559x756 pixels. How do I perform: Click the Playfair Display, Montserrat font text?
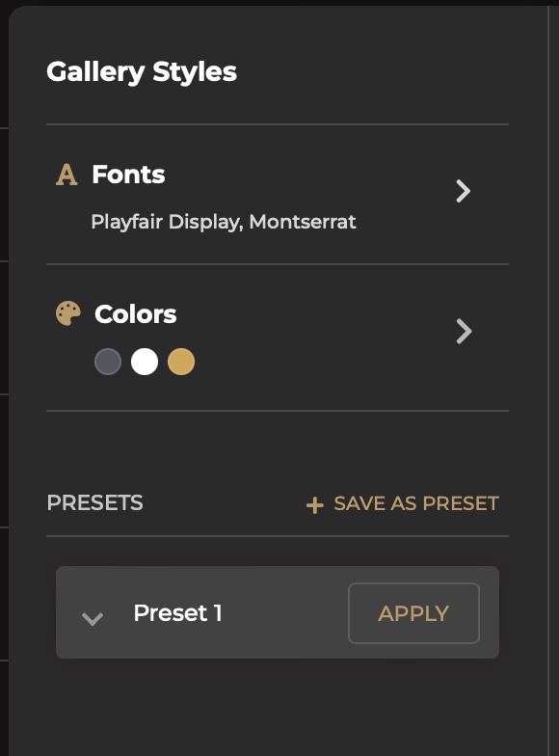(224, 222)
